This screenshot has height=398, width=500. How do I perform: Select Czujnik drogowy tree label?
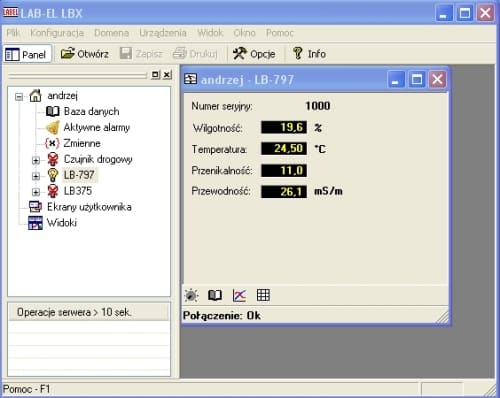tap(98, 159)
